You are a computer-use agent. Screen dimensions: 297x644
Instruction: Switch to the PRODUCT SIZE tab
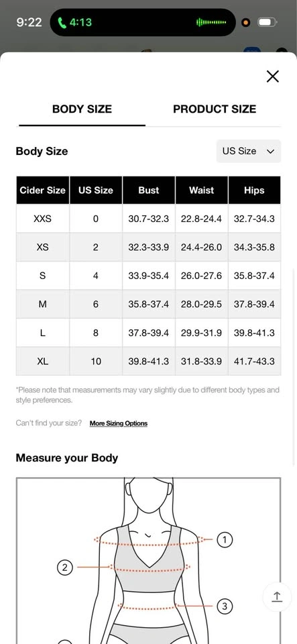(x=215, y=109)
